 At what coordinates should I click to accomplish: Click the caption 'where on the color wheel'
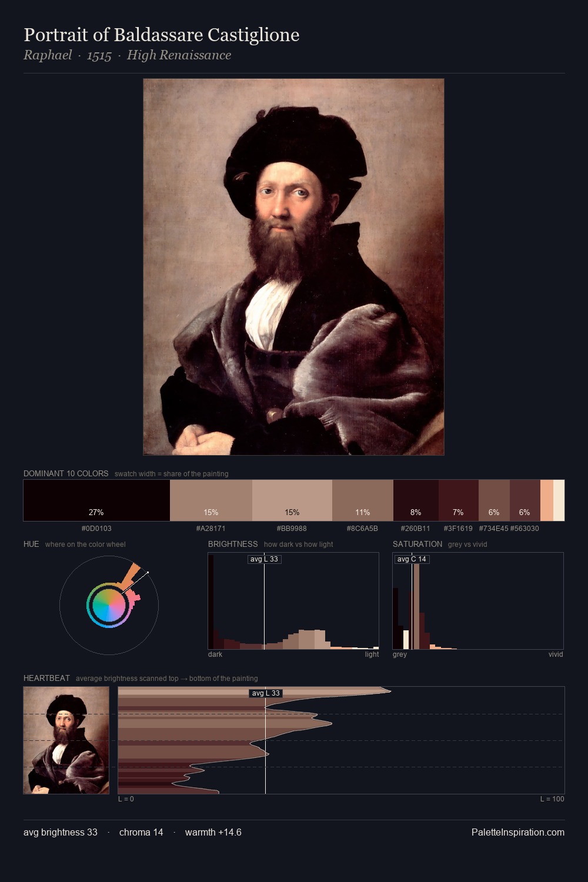click(x=85, y=544)
